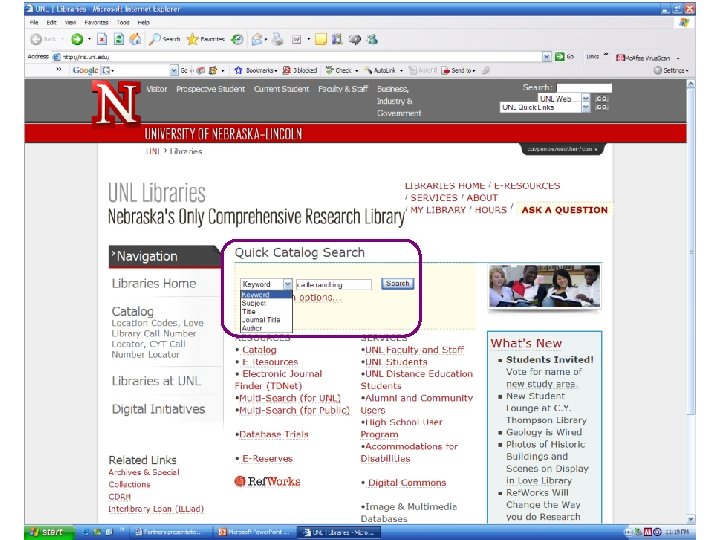The width and height of the screenshot is (720, 540).
Task: Open the Help menu
Action: [144, 22]
